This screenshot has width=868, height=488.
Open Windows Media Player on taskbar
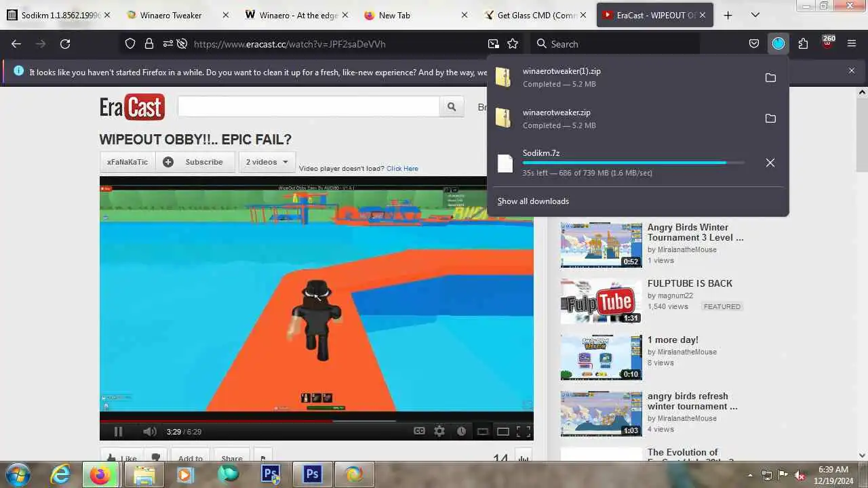[184, 474]
